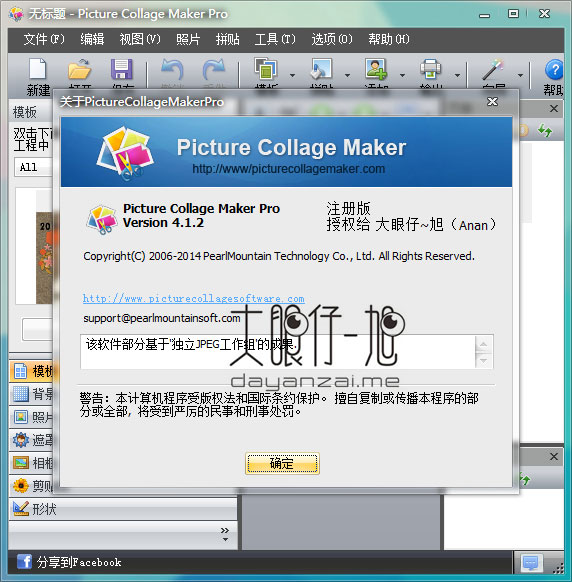572x582 pixels.
Task: Click Picture Collage Maker title bar app icon
Action: pyautogui.click(x=16, y=14)
